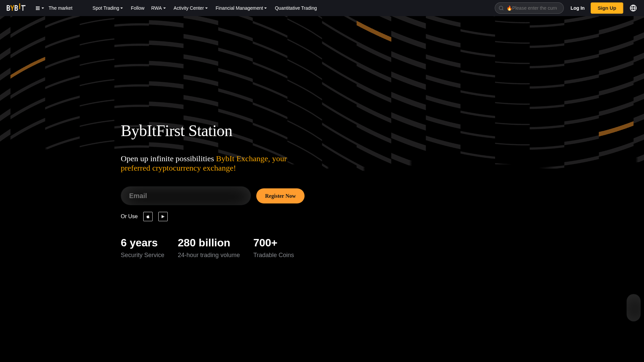
Task: Click the Sign Up button
Action: pos(607,8)
